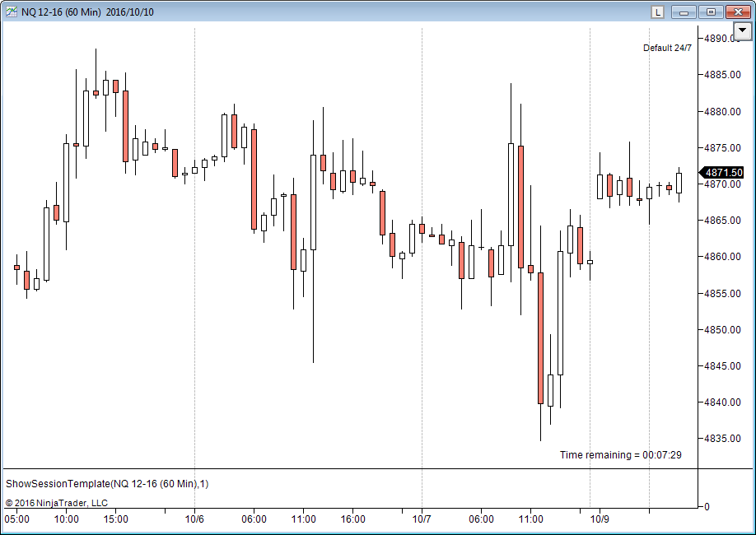Click the 10/7 date label on time axis

point(422,519)
